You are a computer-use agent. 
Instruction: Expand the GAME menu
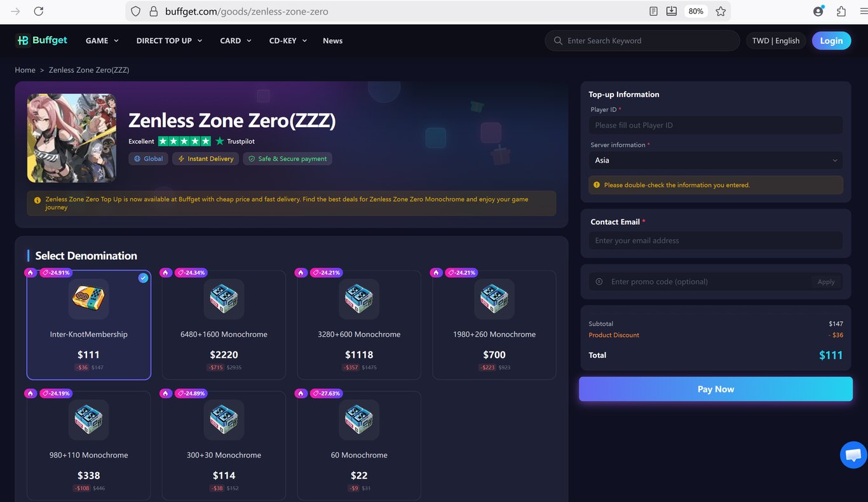(x=102, y=41)
